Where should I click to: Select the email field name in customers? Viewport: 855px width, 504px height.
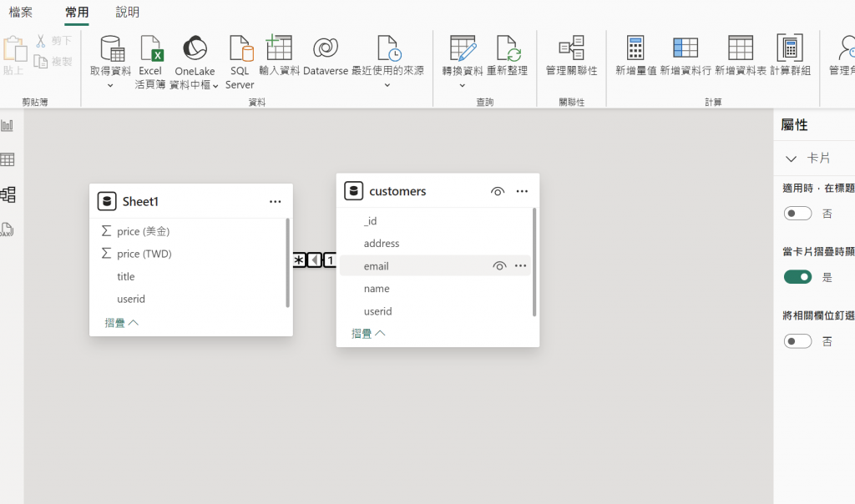(x=377, y=266)
